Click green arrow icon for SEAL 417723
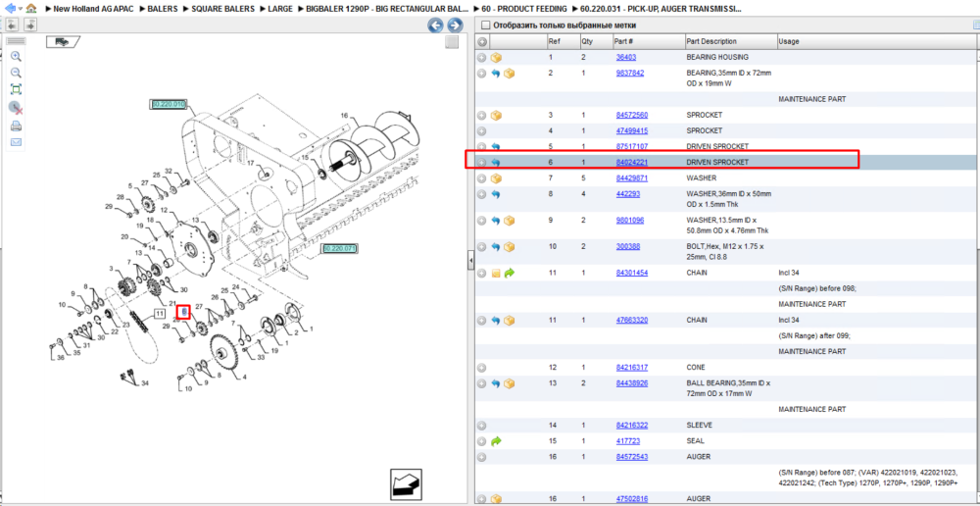The image size is (980, 506). point(496,441)
